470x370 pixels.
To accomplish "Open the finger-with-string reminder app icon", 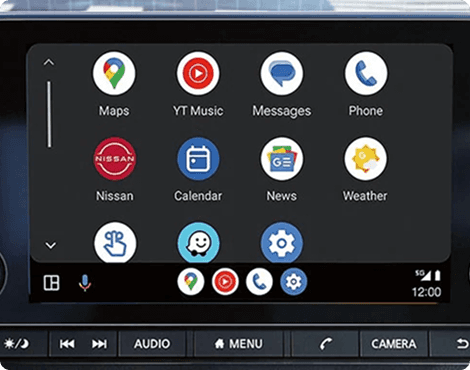I will click(115, 242).
